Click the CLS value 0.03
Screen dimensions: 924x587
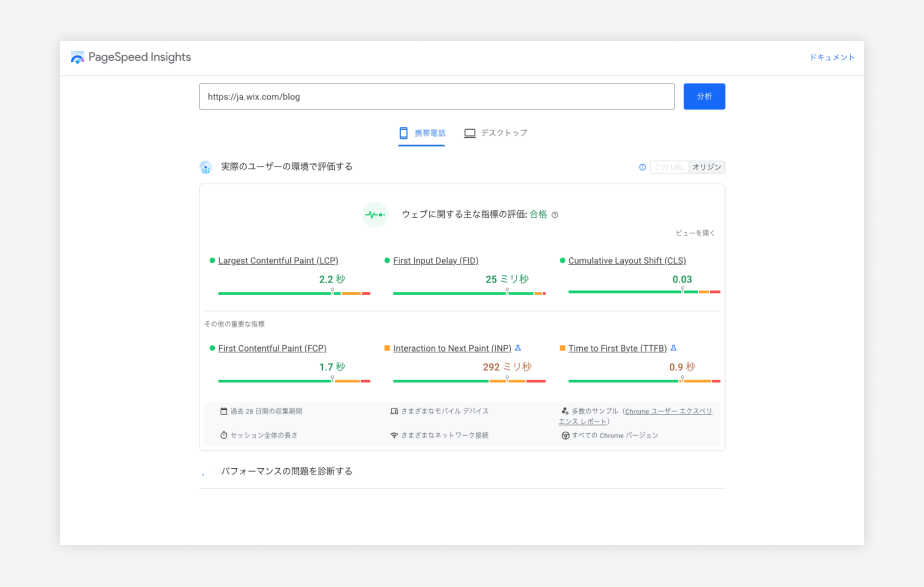682,279
